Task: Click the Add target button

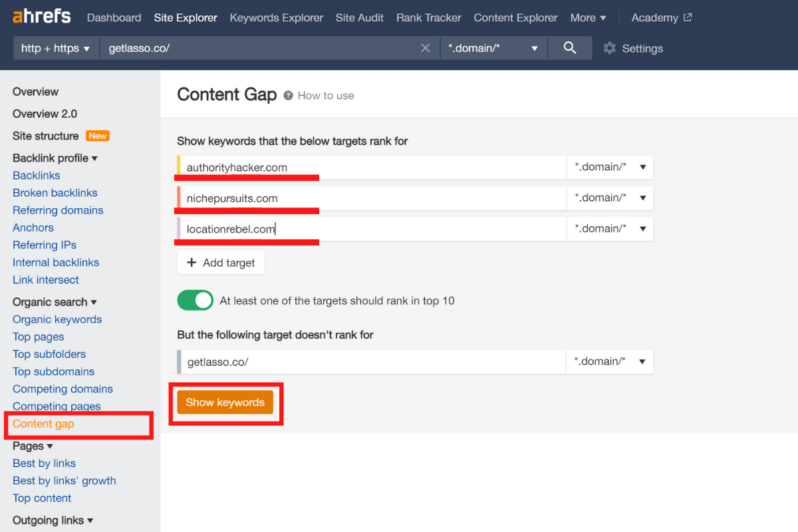Action: coord(221,263)
